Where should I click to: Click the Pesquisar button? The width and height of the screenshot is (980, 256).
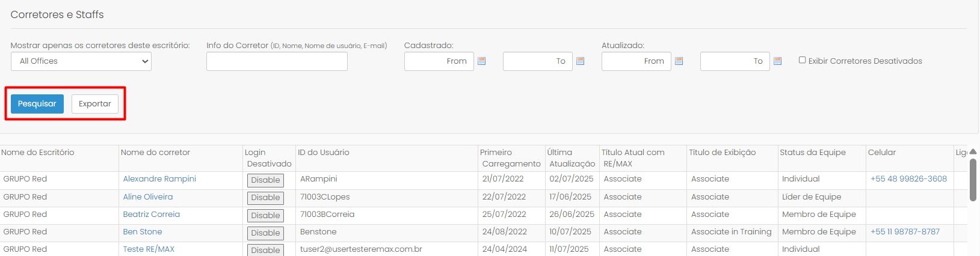pyautogui.click(x=37, y=103)
